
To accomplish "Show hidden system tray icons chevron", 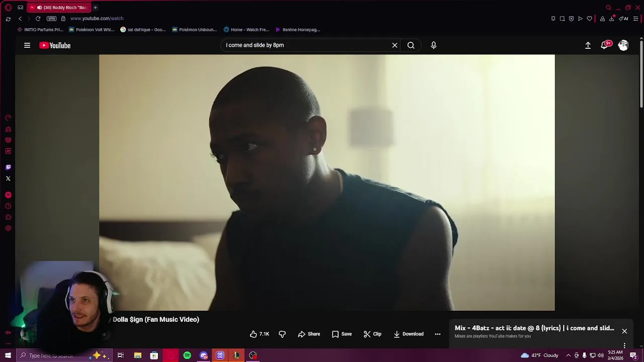I will click(x=569, y=355).
